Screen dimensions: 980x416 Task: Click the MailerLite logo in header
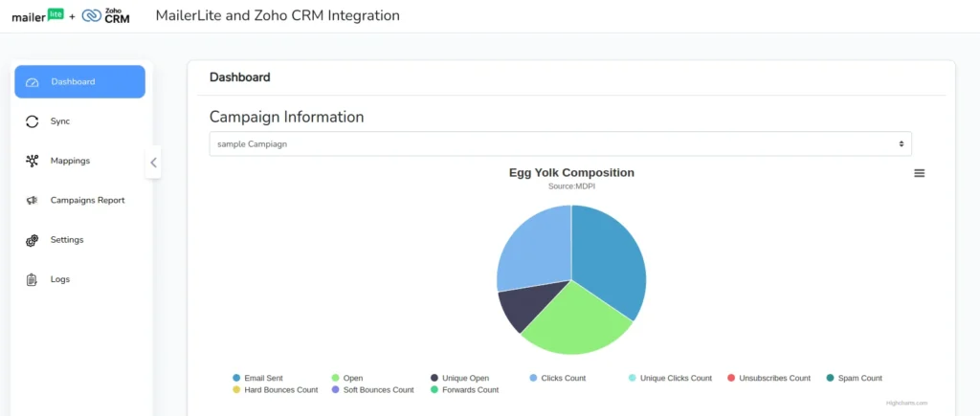pyautogui.click(x=37, y=16)
